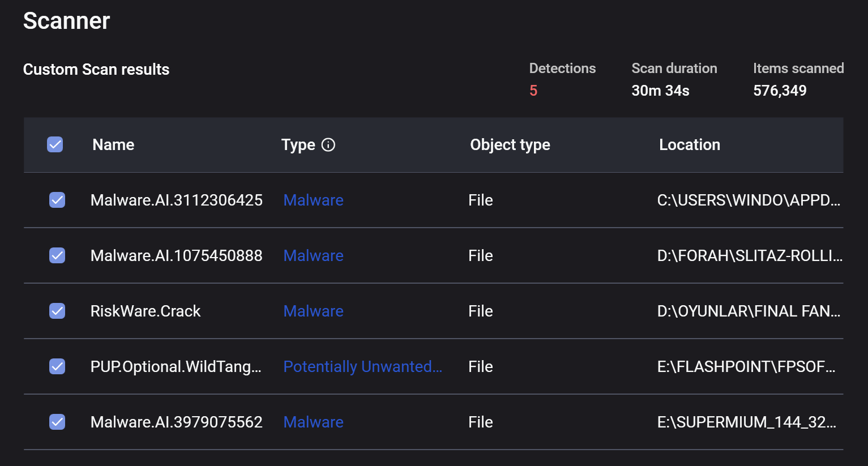This screenshot has width=868, height=466.
Task: Select the Malware.AI.3112306425 detection name
Action: click(177, 200)
